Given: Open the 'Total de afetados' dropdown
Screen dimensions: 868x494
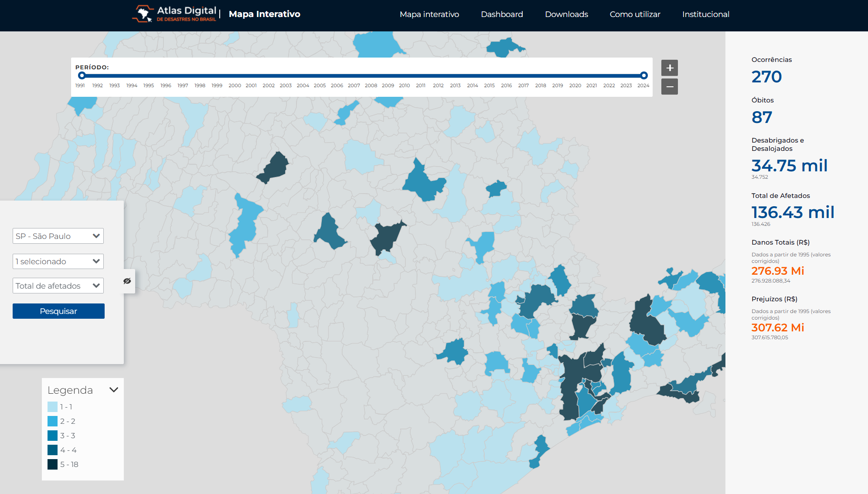Looking at the screenshot, I should 58,286.
